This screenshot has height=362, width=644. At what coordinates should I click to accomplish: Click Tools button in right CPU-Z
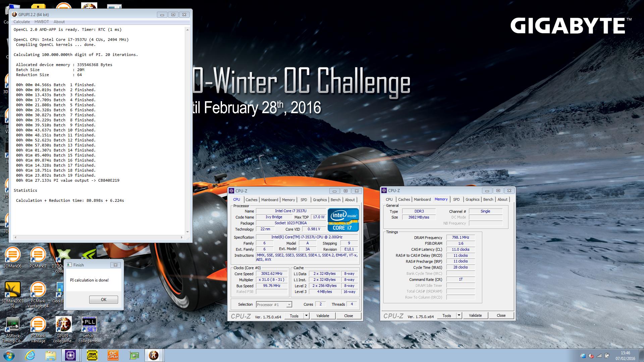tap(447, 315)
